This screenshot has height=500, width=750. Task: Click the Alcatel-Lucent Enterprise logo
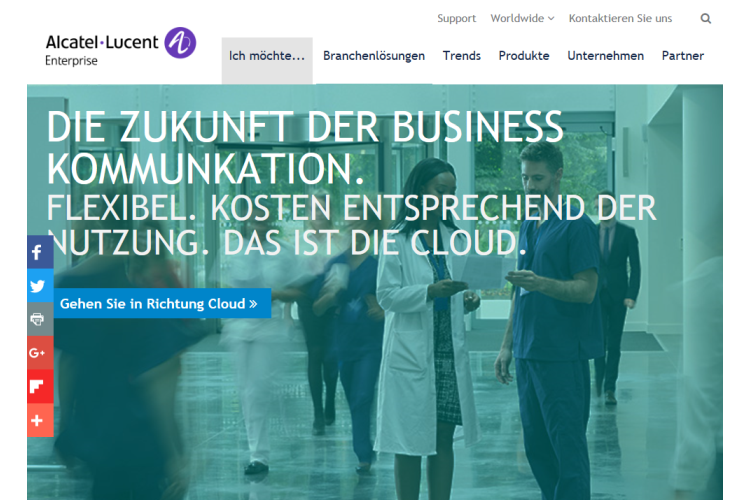pos(120,45)
